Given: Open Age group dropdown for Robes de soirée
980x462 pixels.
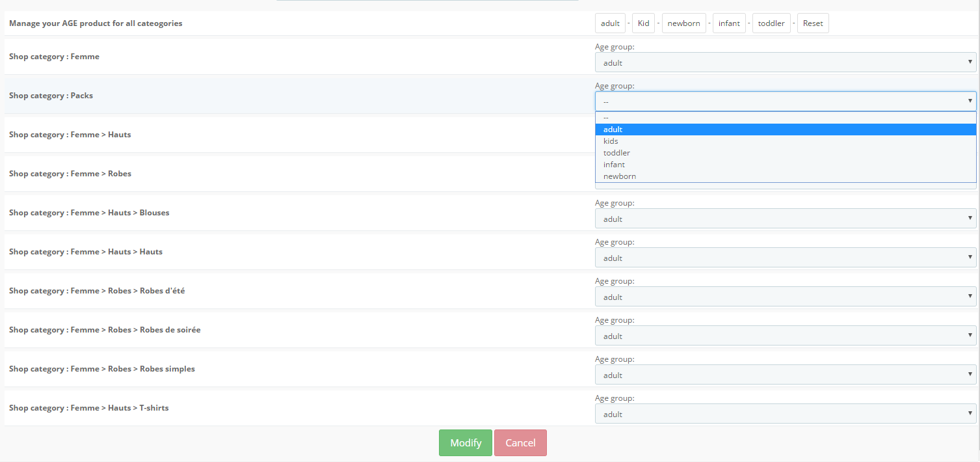Looking at the screenshot, I should (x=786, y=336).
